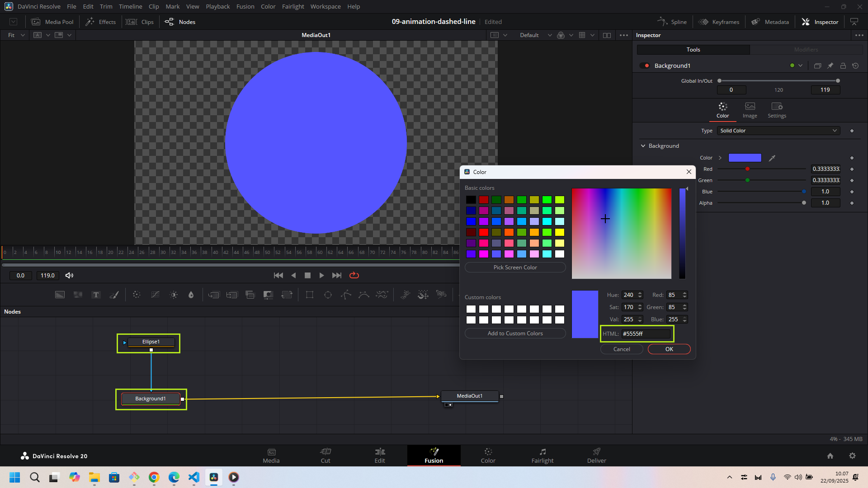Add a Rectangle mask tool
Screen dimensions: 868x488
pyautogui.click(x=310, y=295)
